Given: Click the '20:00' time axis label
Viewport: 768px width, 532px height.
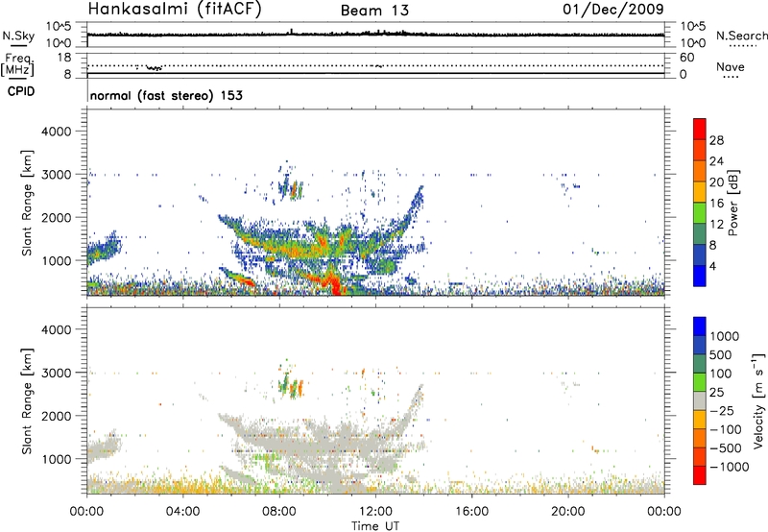Looking at the screenshot, I should (567, 512).
